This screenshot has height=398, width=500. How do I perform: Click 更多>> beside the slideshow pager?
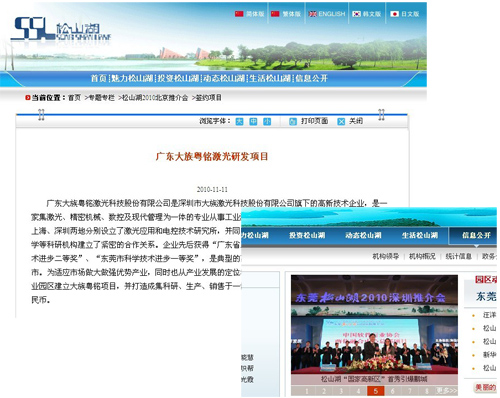pos(446,391)
